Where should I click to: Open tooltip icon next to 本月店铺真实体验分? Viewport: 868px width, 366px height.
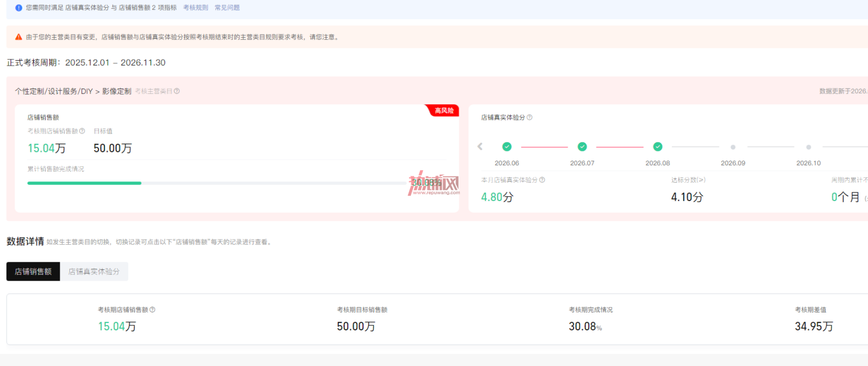point(542,180)
